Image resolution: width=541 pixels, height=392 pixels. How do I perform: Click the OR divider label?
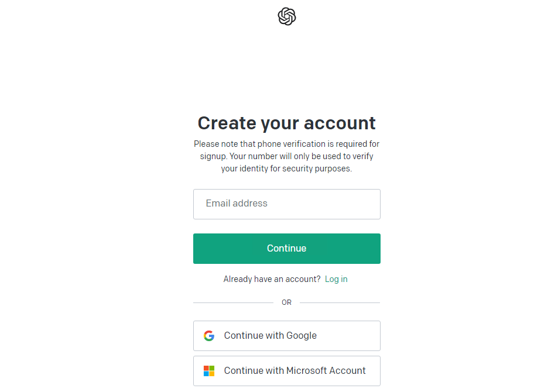tap(286, 302)
